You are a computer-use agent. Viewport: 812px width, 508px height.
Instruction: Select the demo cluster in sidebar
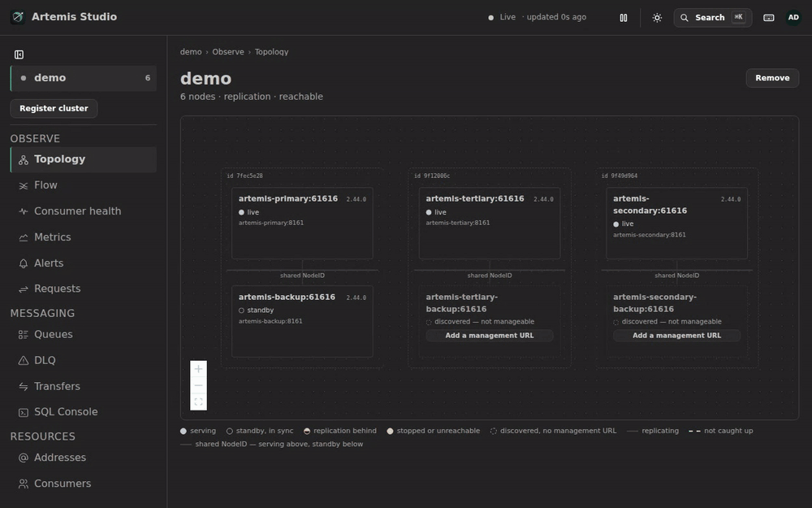pyautogui.click(x=84, y=78)
